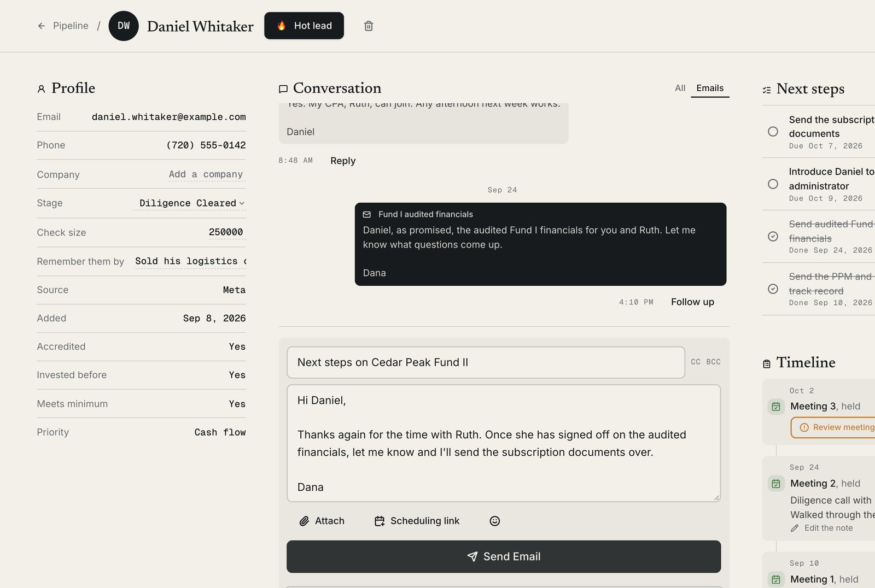875x588 pixels.
Task: Click the Daniel Whitaker name heading
Action: (x=200, y=26)
